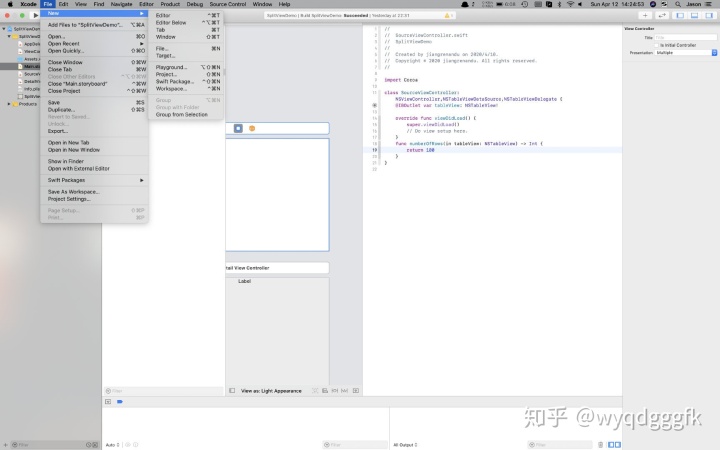Click the outlet connection circle in gutter
The width and height of the screenshot is (720, 450).
pos(375,105)
